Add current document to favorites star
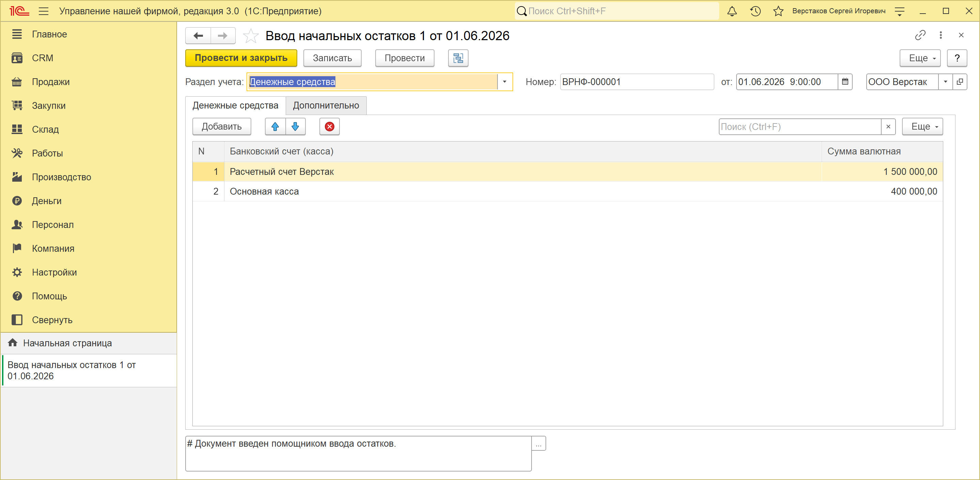 coord(250,36)
